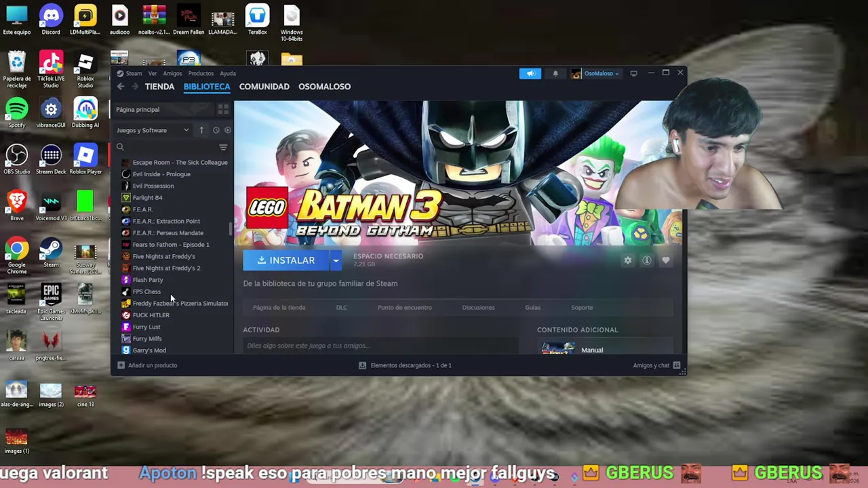868x488 pixels.
Task: Open OBS Studio desktop icon
Action: [17, 160]
